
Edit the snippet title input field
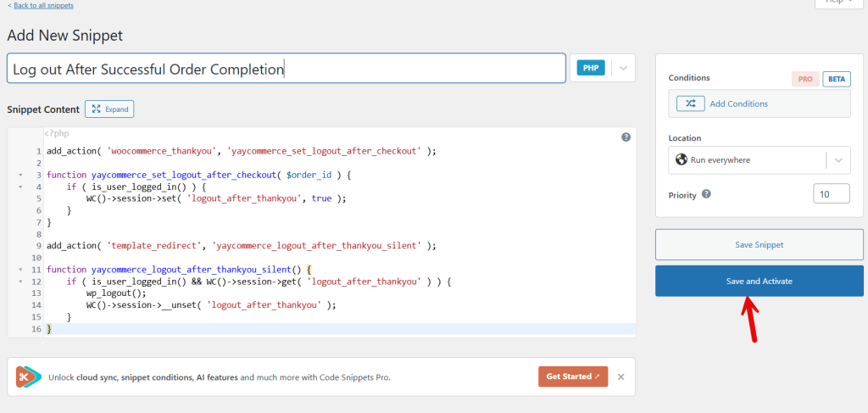287,69
